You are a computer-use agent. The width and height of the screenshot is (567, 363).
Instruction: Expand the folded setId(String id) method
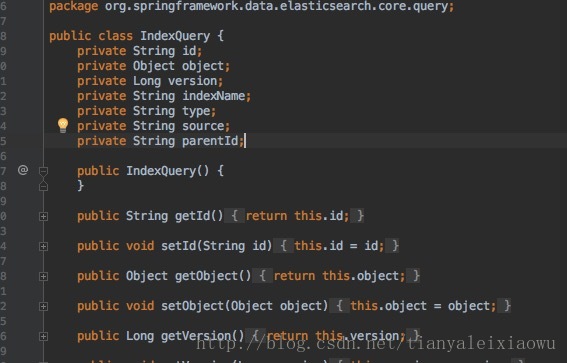(x=43, y=246)
